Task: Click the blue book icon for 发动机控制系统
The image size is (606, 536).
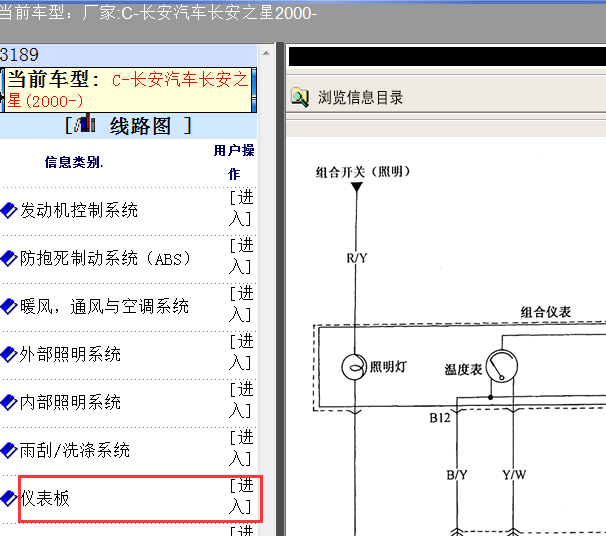Action: point(9,211)
